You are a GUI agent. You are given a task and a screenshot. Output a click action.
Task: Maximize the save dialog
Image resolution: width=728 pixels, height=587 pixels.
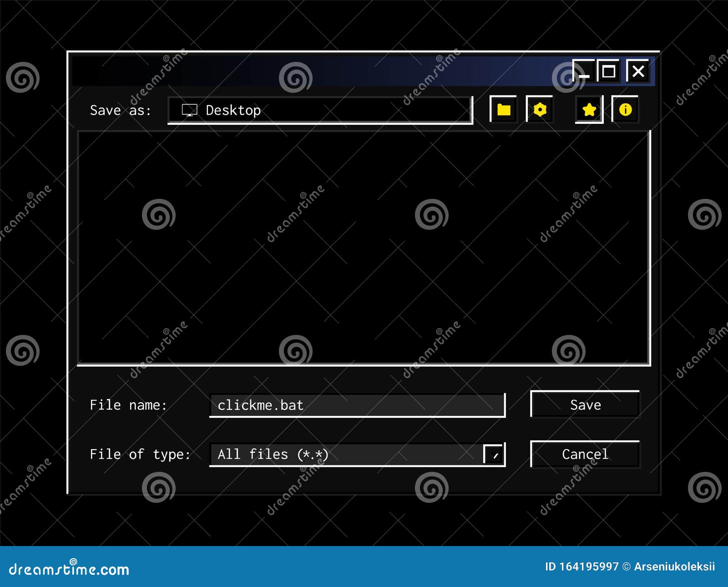(x=608, y=71)
